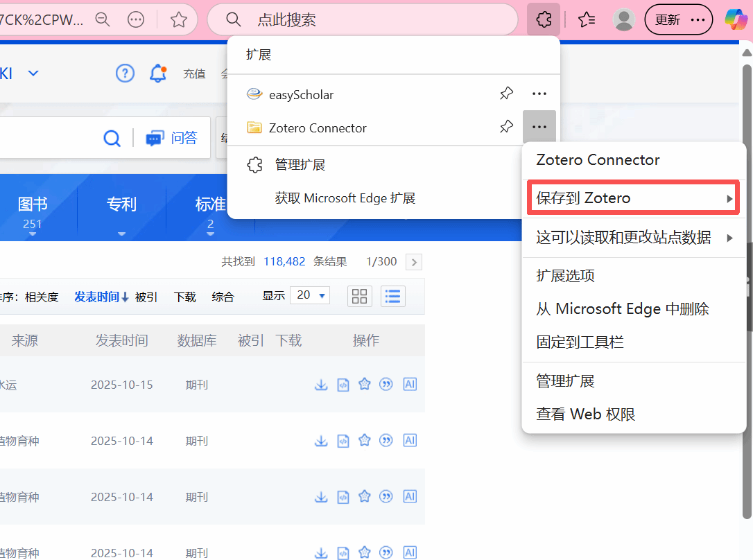Screen dimensions: 753x560
Task: Click the blue search magnifier on CNKI
Action: click(112, 138)
